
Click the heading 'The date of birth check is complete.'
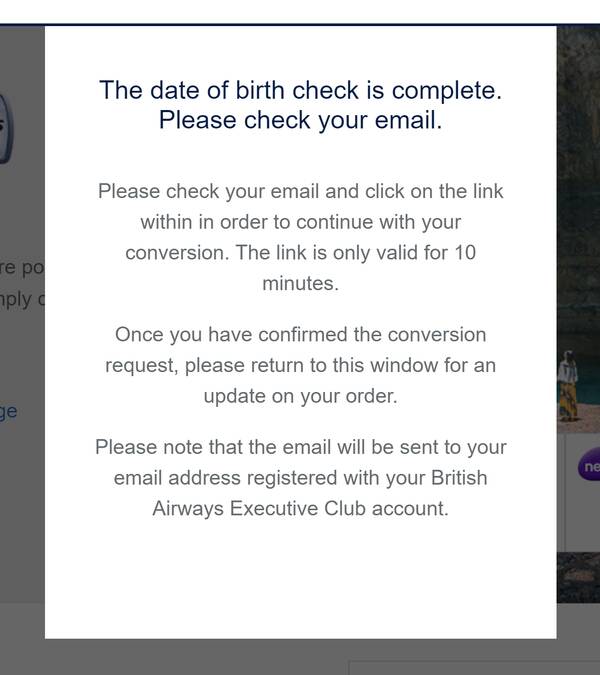[x=300, y=90]
